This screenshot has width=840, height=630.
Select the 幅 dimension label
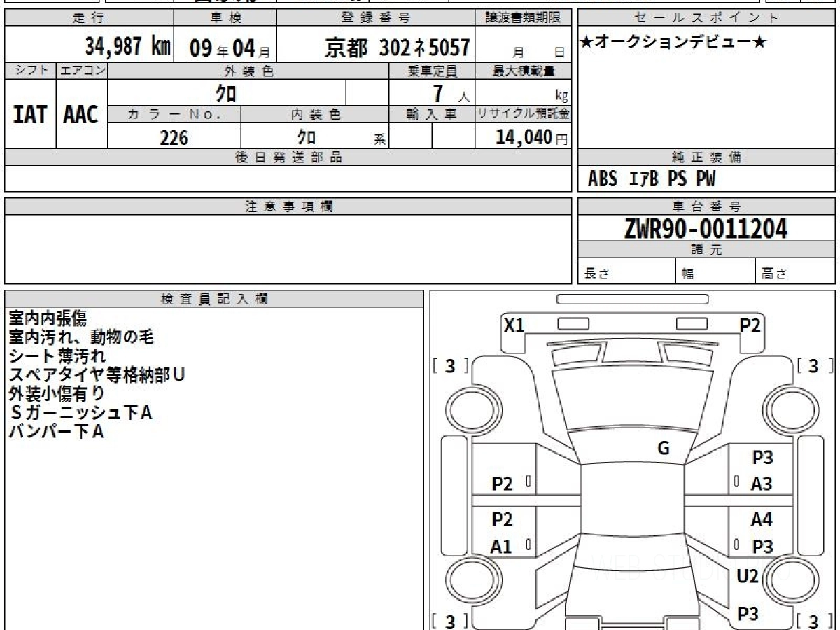pyautogui.click(x=689, y=274)
